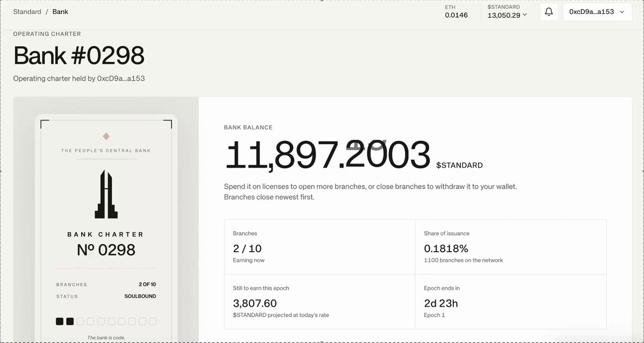Click the 2d 23h epoch countdown
This screenshot has width=644, height=343.
coord(440,304)
